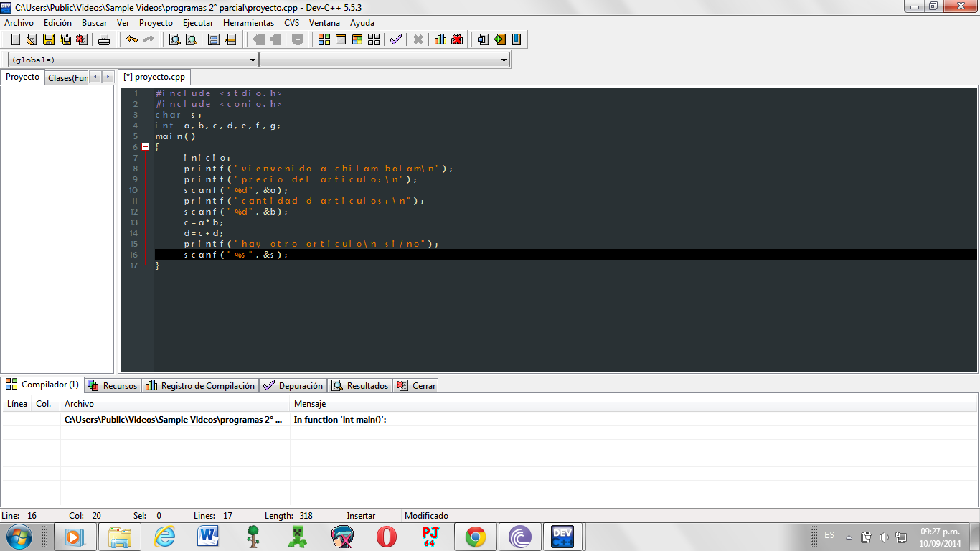Click the Replace toolbar icon
980x551 pixels.
[192, 39]
